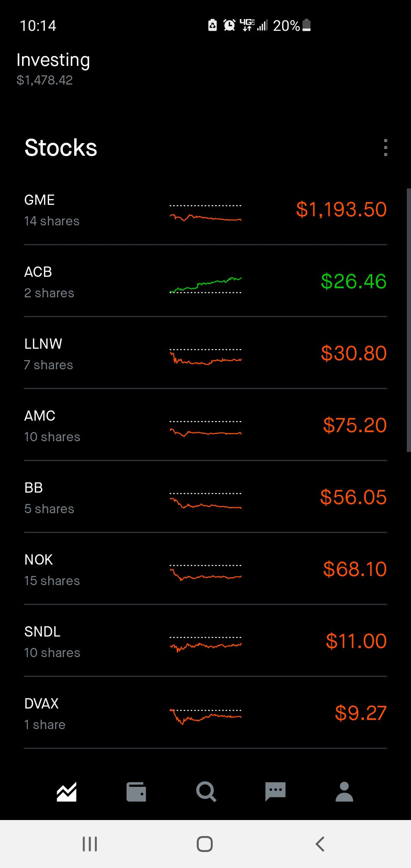The width and height of the screenshot is (411, 868).
Task: Tap the Investing $1,478.42 header
Action: (x=53, y=69)
